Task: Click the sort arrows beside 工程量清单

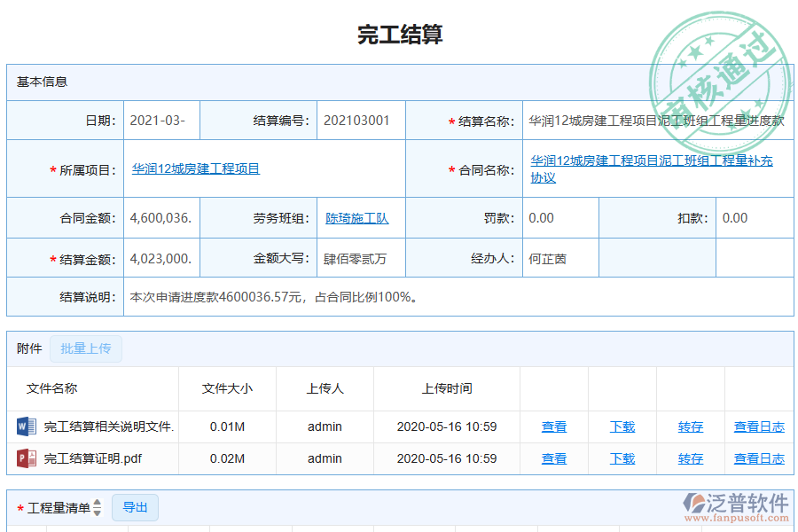Action: tap(95, 506)
